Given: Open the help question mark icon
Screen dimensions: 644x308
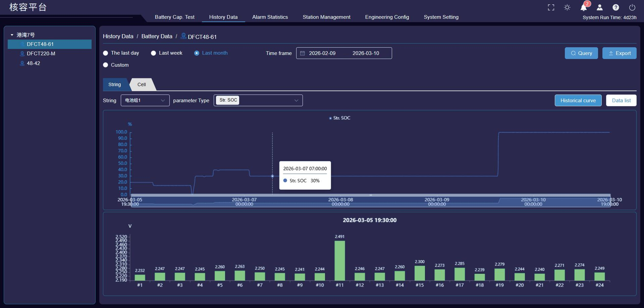Looking at the screenshot, I should [x=616, y=7].
